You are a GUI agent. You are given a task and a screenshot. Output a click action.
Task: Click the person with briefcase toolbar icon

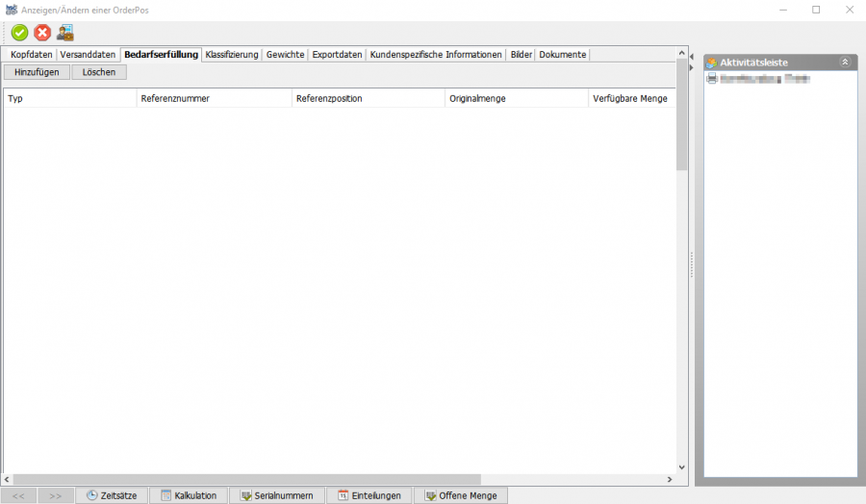tap(65, 33)
